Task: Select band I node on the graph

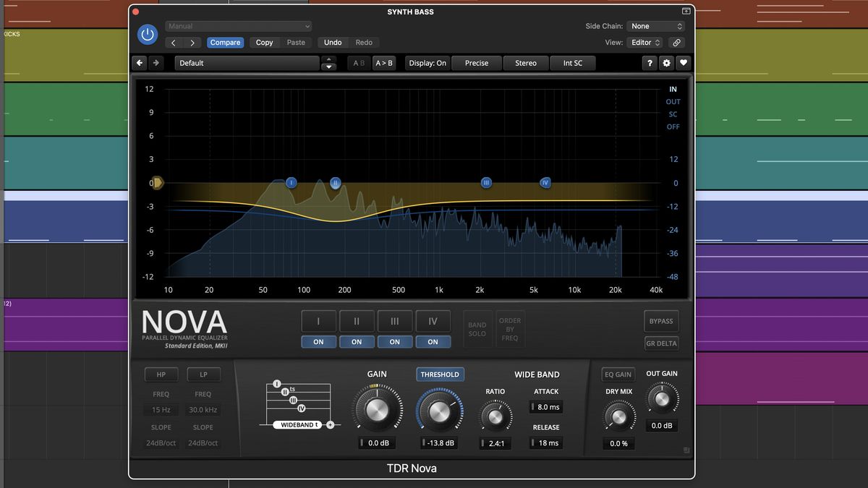Action: coord(291,183)
